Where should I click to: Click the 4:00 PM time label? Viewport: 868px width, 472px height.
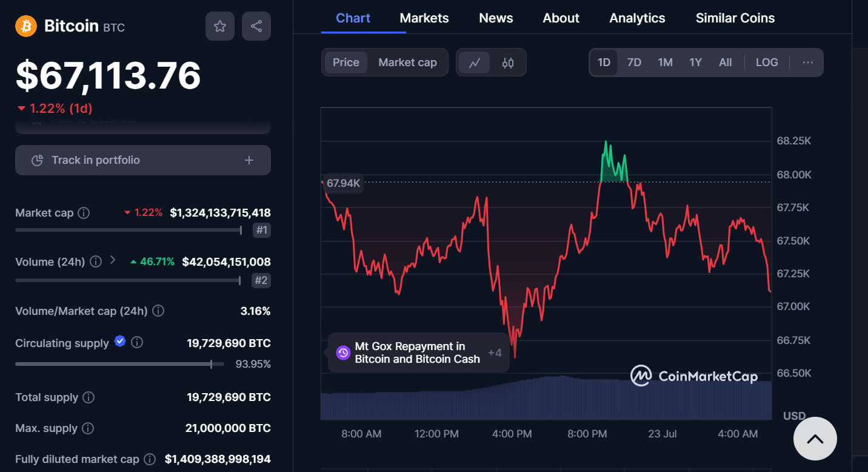pos(512,434)
